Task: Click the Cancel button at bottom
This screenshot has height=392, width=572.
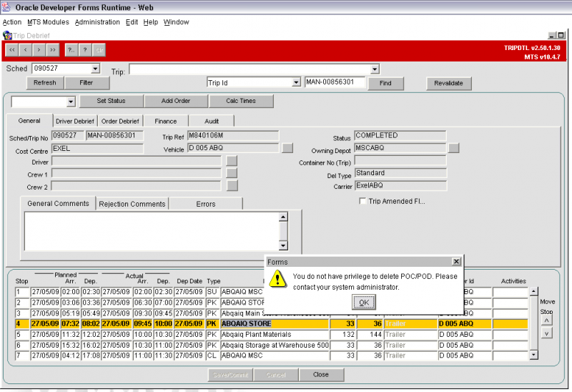Action: pos(276,375)
